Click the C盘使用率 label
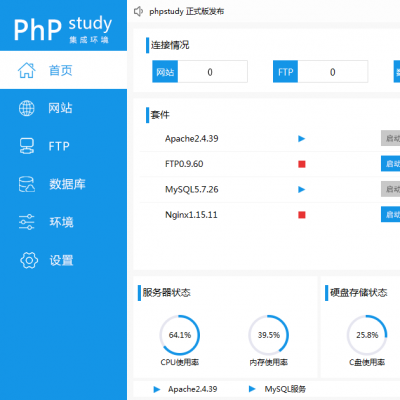Screen dimensions: 400x400 tap(367, 362)
